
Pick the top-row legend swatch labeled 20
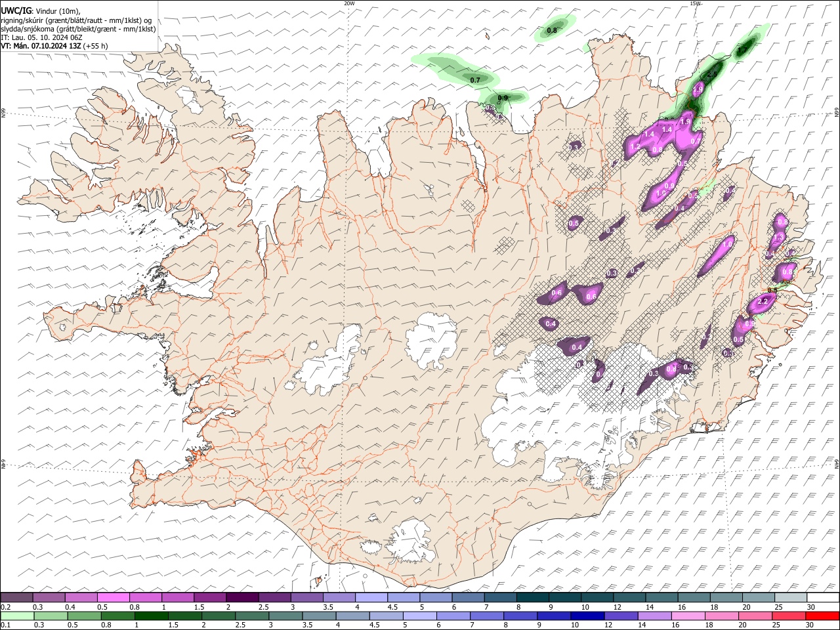(x=758, y=597)
